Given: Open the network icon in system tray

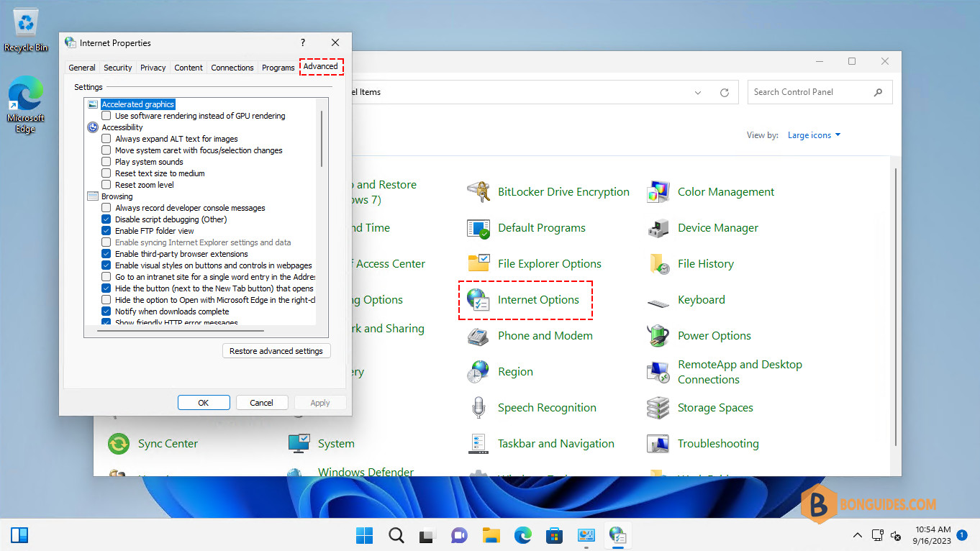Looking at the screenshot, I should 877,535.
